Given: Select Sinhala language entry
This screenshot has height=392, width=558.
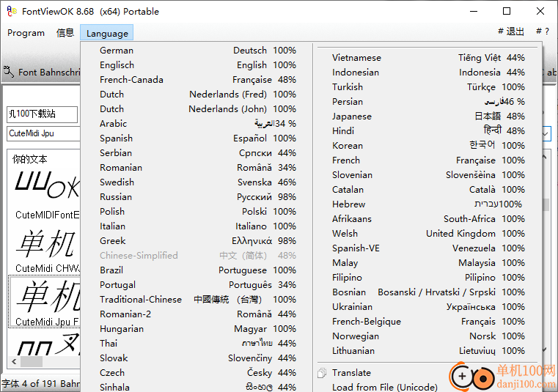Looking at the screenshot, I should click(197, 387).
